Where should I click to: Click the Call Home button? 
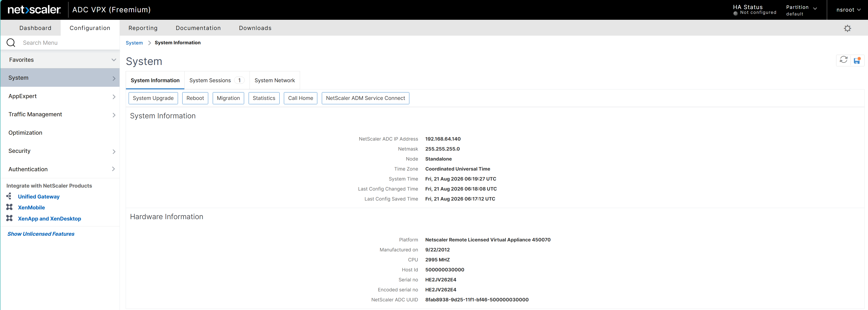coord(300,98)
